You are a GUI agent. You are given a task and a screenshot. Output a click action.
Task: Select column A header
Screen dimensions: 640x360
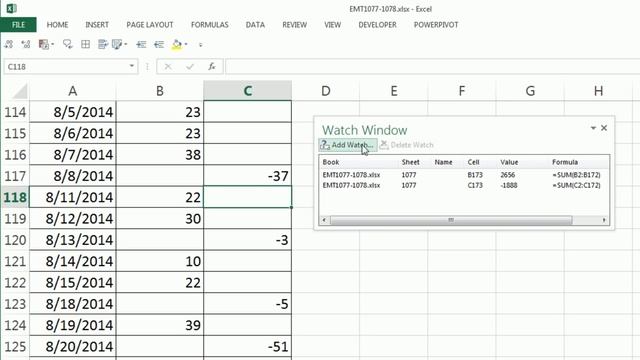[x=73, y=91]
